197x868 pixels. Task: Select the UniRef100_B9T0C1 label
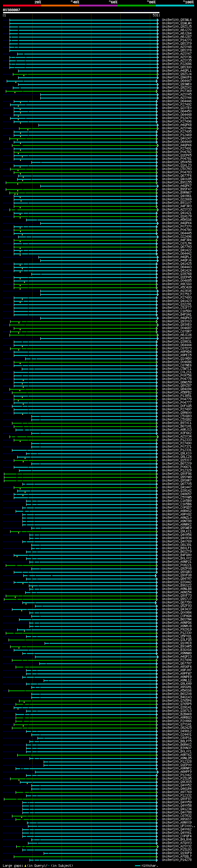177,423
